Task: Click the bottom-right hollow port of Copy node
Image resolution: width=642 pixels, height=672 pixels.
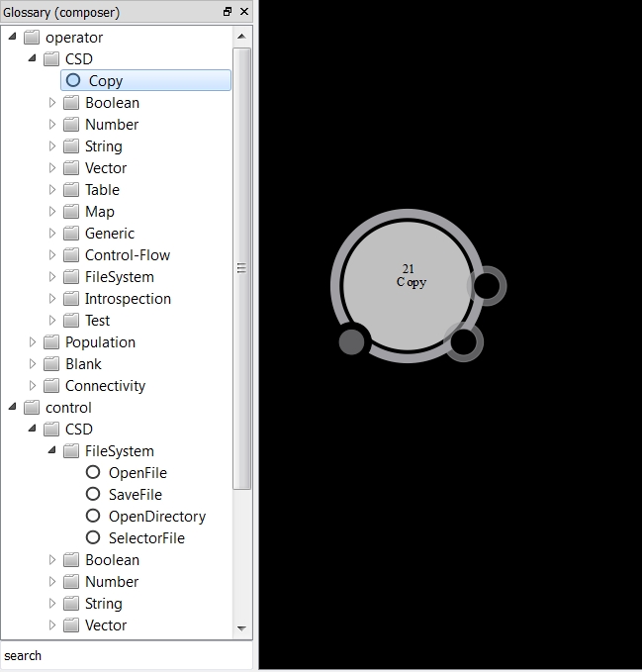Action: coord(464,342)
